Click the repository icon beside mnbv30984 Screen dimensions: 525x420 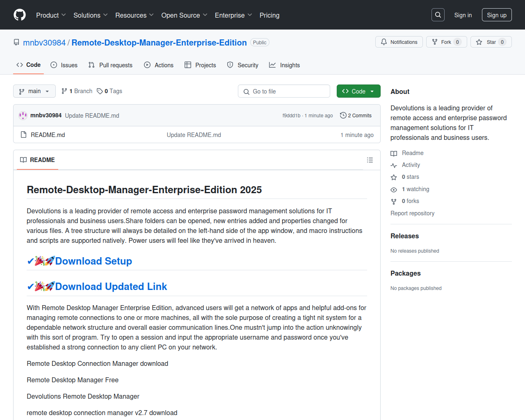click(x=16, y=42)
